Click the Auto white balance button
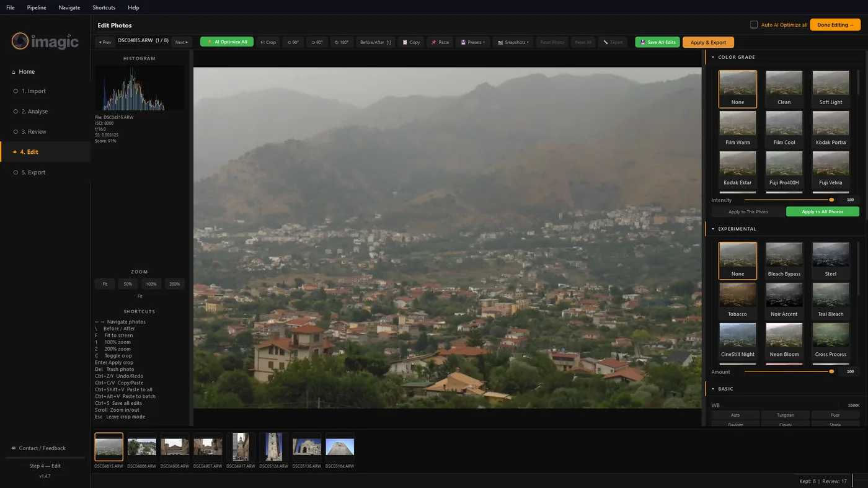 coord(735,415)
